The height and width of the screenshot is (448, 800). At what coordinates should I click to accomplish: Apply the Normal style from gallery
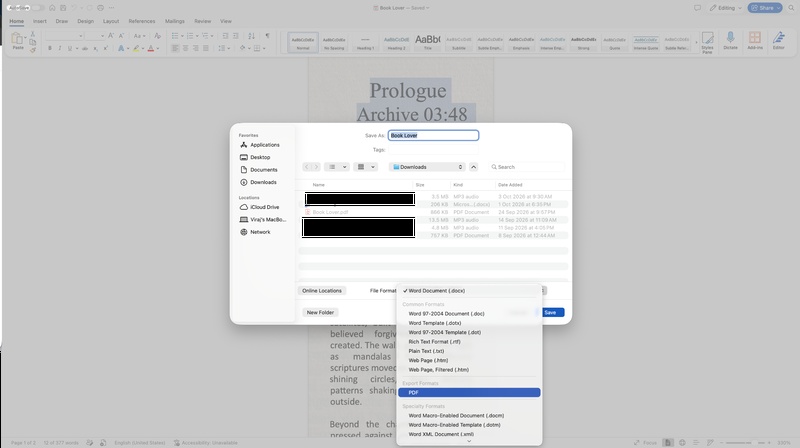[303, 42]
